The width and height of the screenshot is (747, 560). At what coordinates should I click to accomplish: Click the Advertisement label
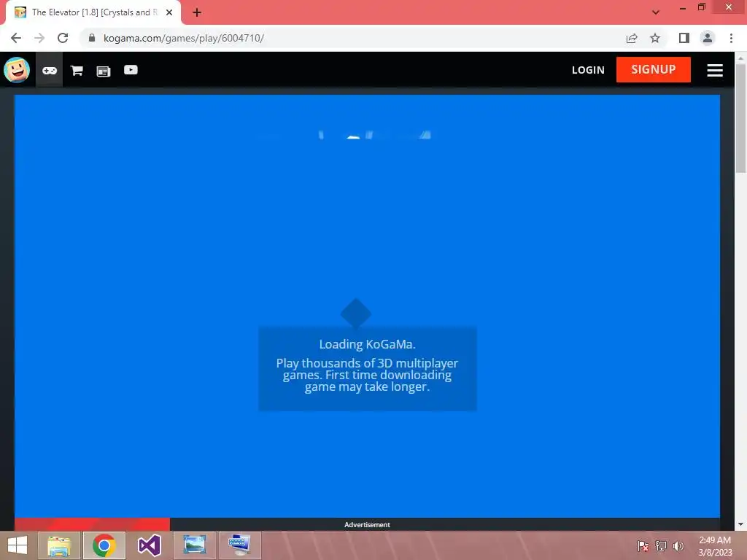click(368, 525)
